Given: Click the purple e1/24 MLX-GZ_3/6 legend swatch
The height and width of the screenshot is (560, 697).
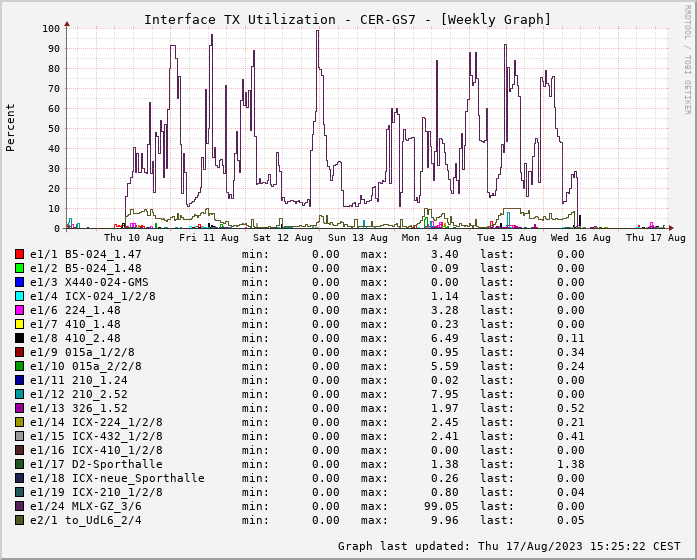Looking at the screenshot, I should tap(20, 507).
